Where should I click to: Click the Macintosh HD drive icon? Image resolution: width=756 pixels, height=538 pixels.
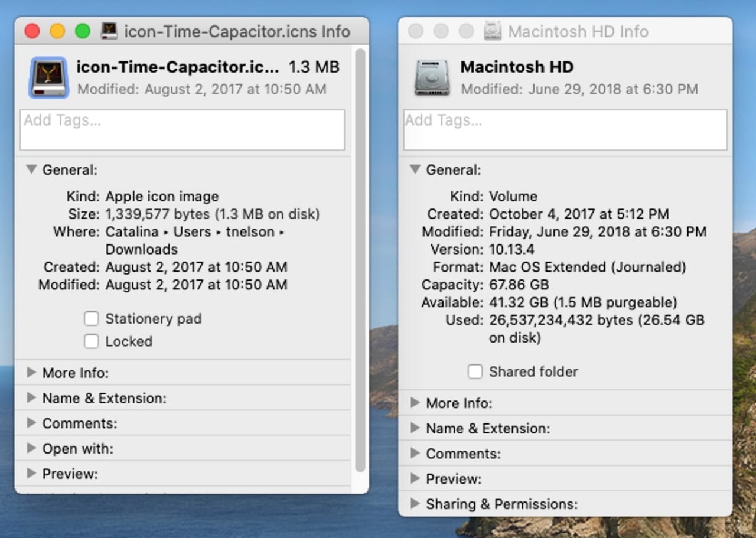(432, 77)
